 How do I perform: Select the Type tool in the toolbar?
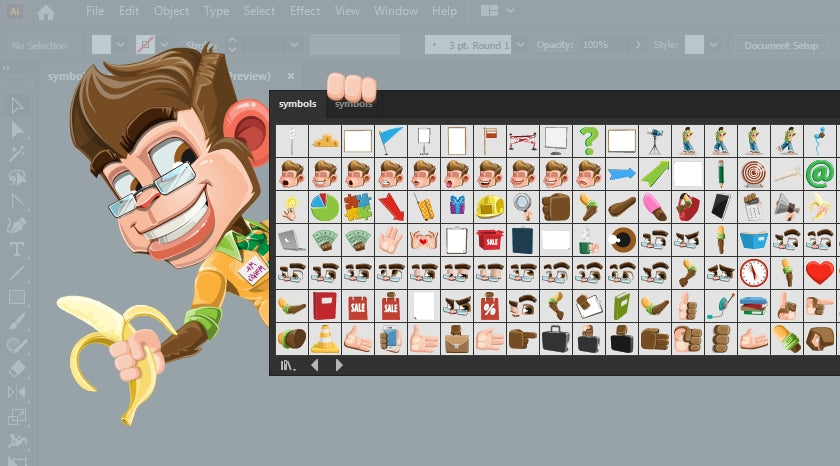(x=17, y=249)
